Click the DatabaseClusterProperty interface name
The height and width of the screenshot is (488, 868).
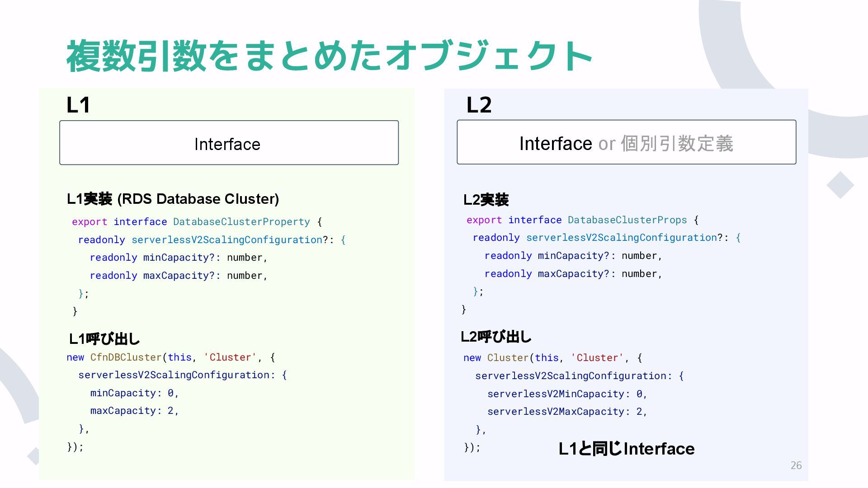[x=241, y=222]
